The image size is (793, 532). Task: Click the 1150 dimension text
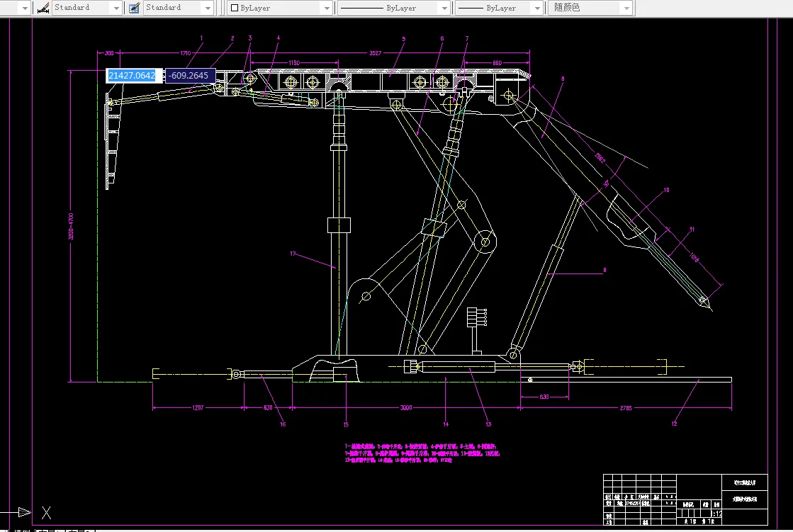point(294,63)
